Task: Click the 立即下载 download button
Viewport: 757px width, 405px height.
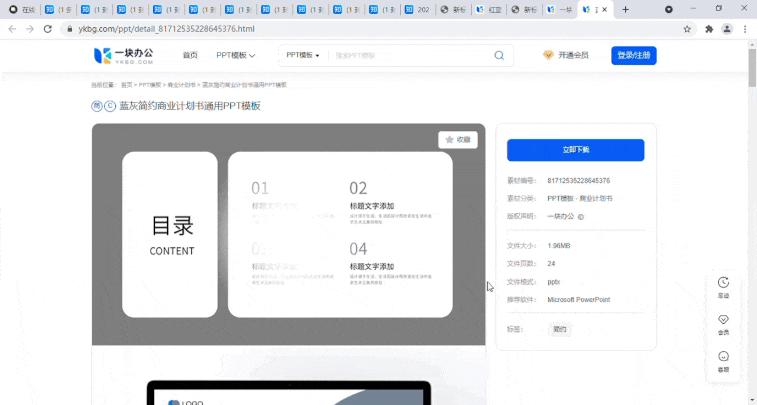Action: click(575, 150)
